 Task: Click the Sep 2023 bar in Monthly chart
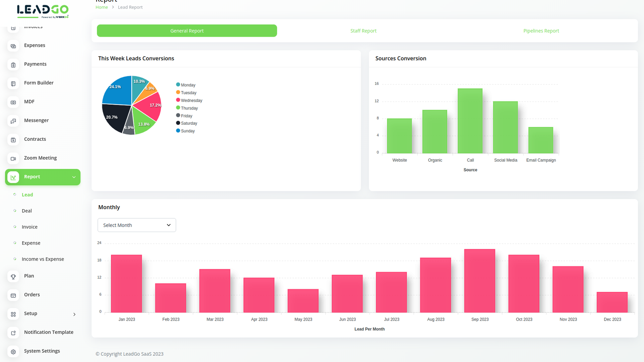pyautogui.click(x=479, y=281)
